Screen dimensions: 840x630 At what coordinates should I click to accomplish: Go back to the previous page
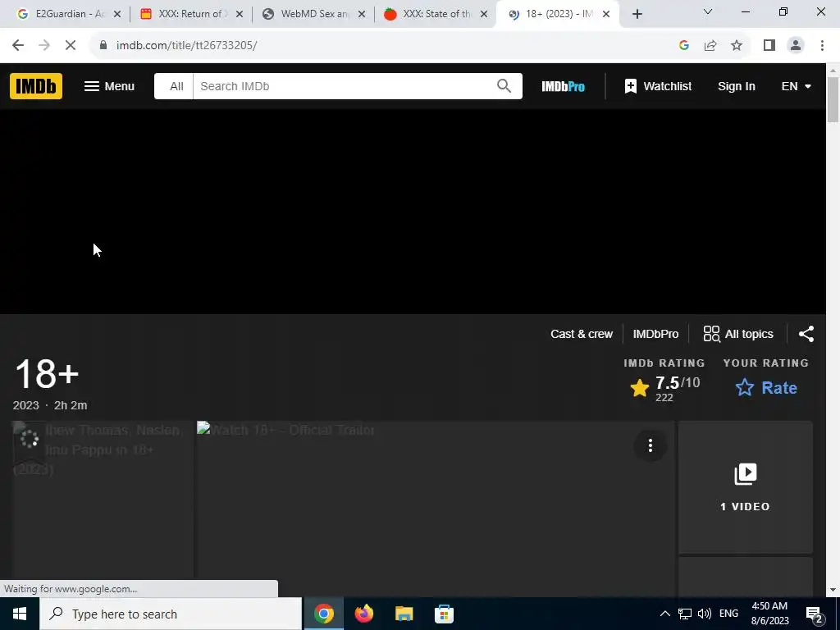tap(18, 46)
